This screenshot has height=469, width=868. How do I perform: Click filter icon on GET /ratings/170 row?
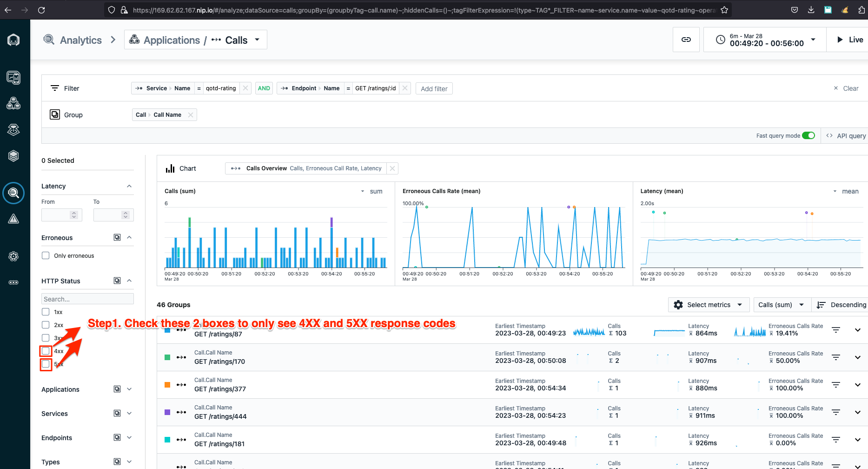[x=836, y=357]
